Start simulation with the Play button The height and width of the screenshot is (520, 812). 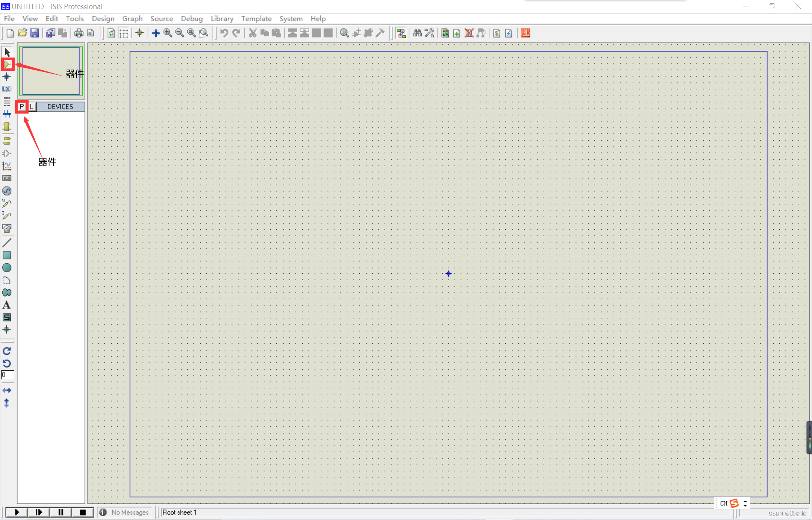coord(17,512)
